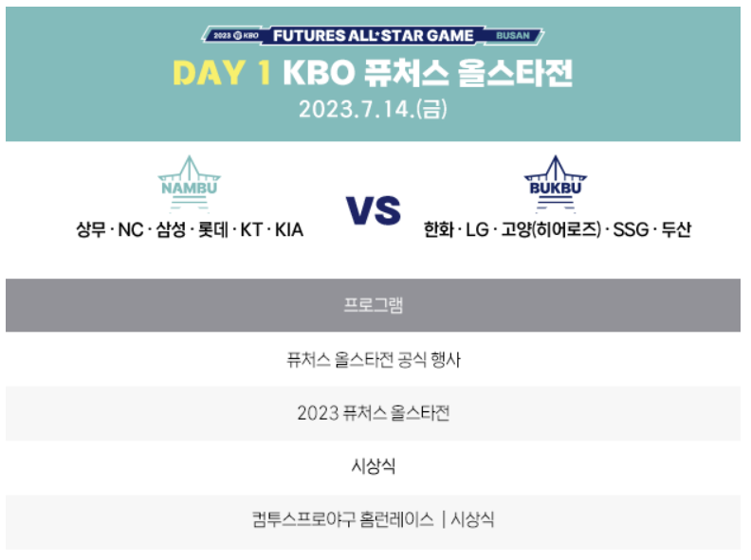Click the SSG team name
Viewport: 751px width, 560px height.
[x=631, y=229]
